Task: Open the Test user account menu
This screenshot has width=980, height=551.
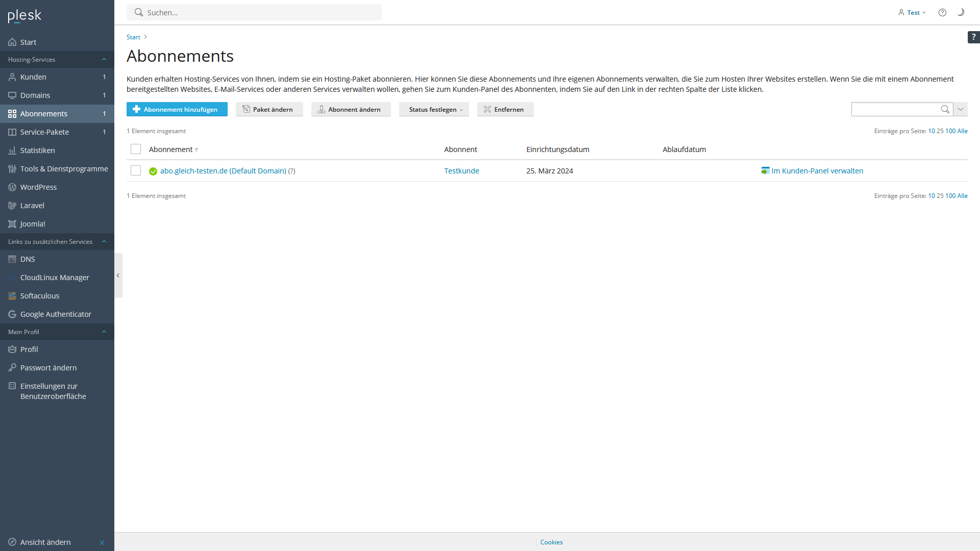Action: pyautogui.click(x=913, y=12)
